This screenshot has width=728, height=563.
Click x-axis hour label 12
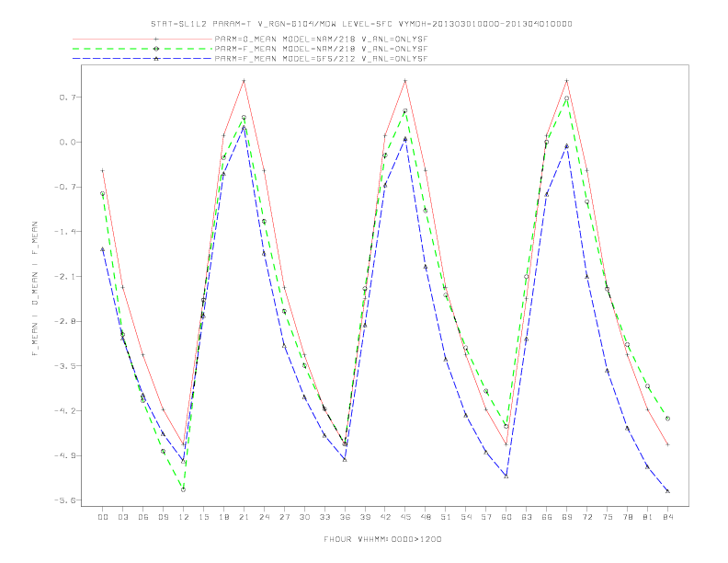click(184, 517)
